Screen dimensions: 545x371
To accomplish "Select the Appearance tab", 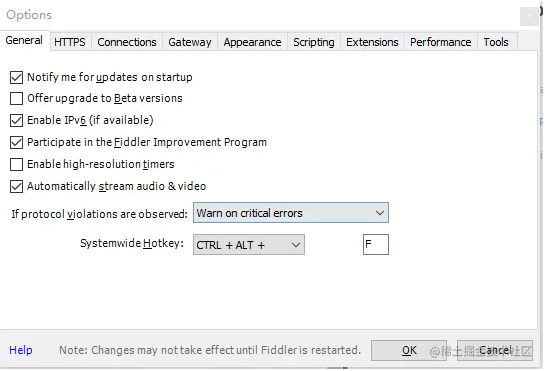I will [252, 42].
